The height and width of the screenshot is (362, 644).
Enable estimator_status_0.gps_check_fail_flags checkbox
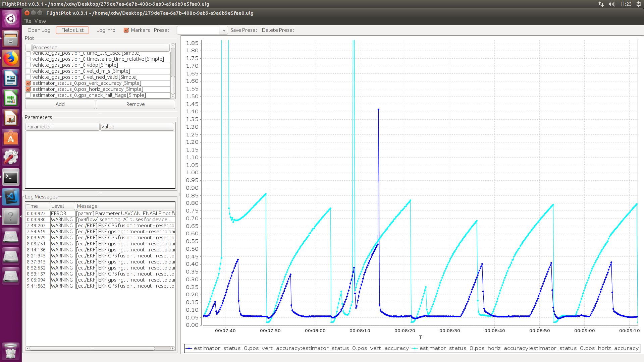click(29, 95)
